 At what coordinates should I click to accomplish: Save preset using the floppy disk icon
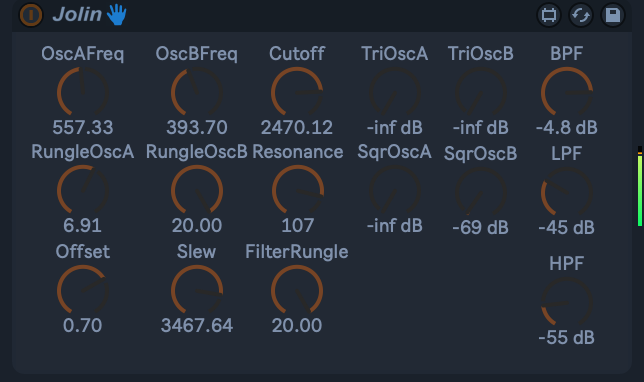coord(613,16)
